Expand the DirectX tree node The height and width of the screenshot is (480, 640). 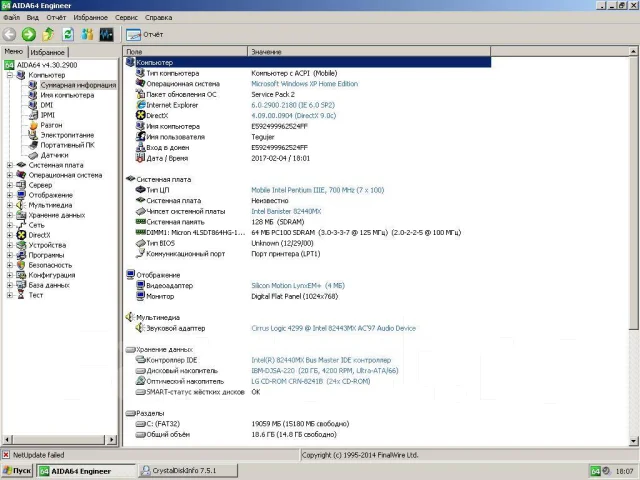[10, 235]
